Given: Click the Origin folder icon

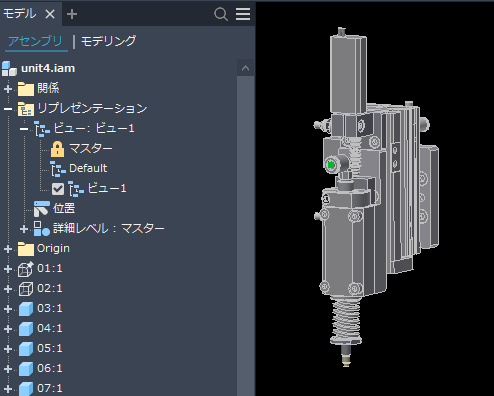Looking at the screenshot, I should [x=26, y=249].
